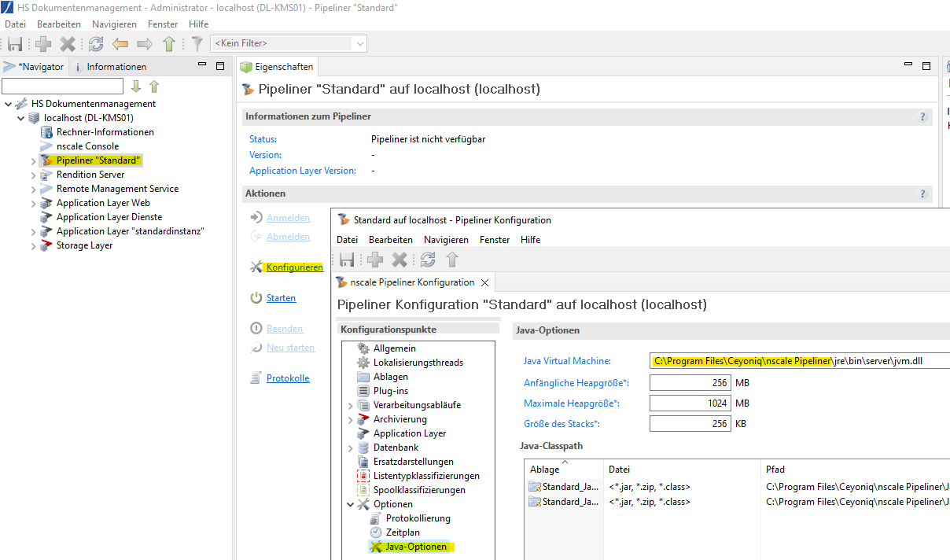The image size is (950, 560).
Task: Collapse the Optionen configuration node
Action: (x=351, y=504)
